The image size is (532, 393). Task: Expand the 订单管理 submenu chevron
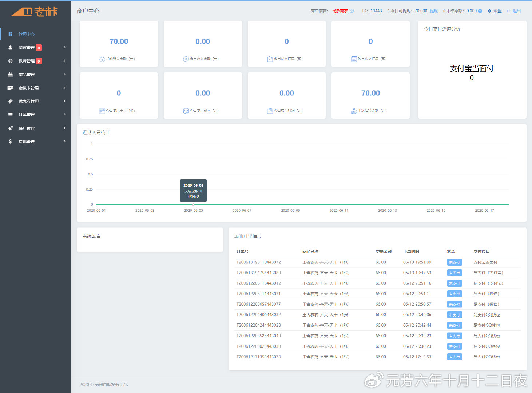(65, 115)
